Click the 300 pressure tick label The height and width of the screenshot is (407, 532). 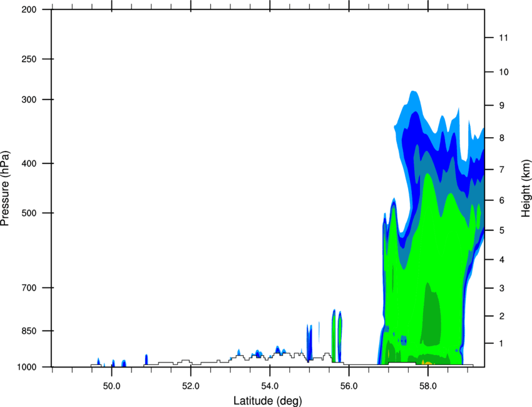coord(29,100)
